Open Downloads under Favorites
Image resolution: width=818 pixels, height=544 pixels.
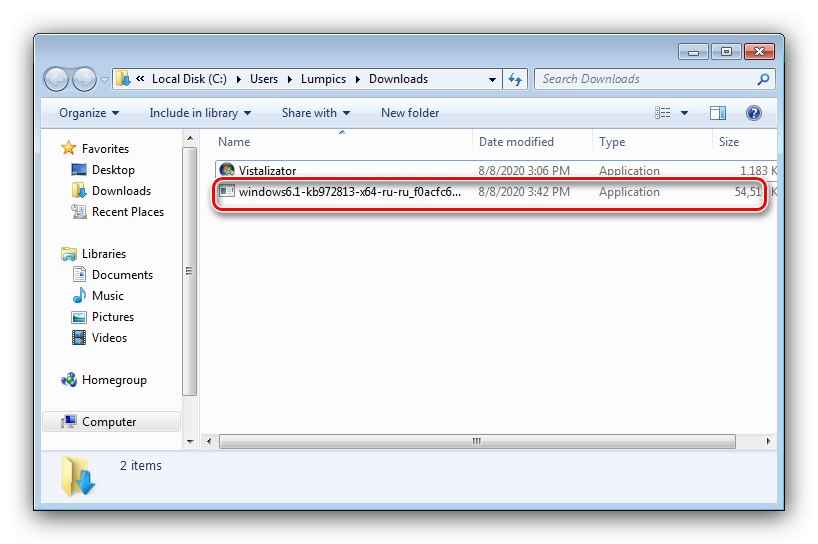pos(121,191)
